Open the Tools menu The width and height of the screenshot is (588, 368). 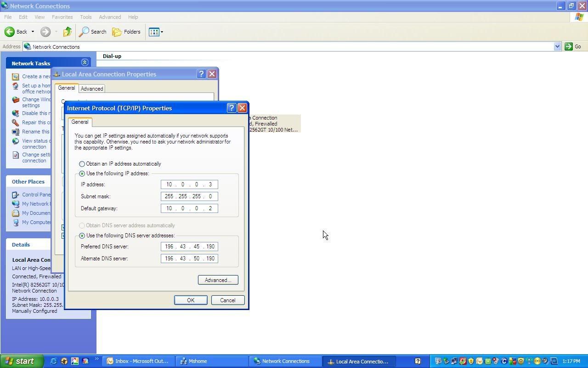(x=85, y=17)
